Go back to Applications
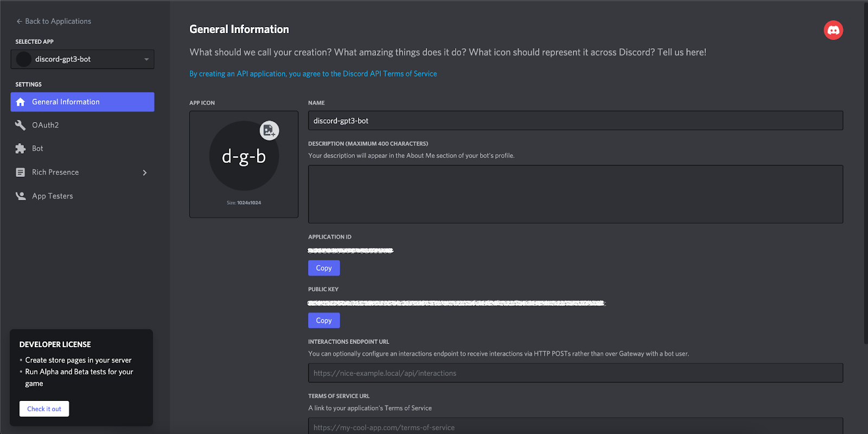Image resolution: width=868 pixels, height=434 pixels. point(53,21)
